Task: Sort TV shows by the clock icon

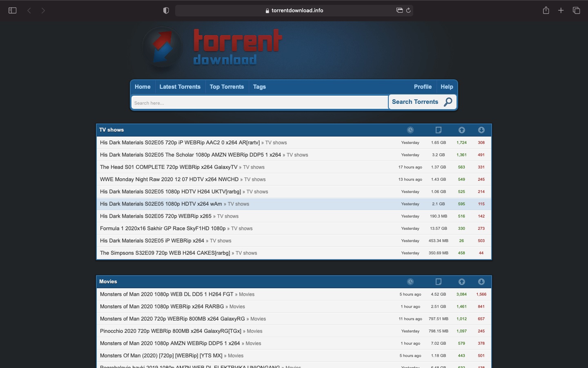Action: click(410, 130)
